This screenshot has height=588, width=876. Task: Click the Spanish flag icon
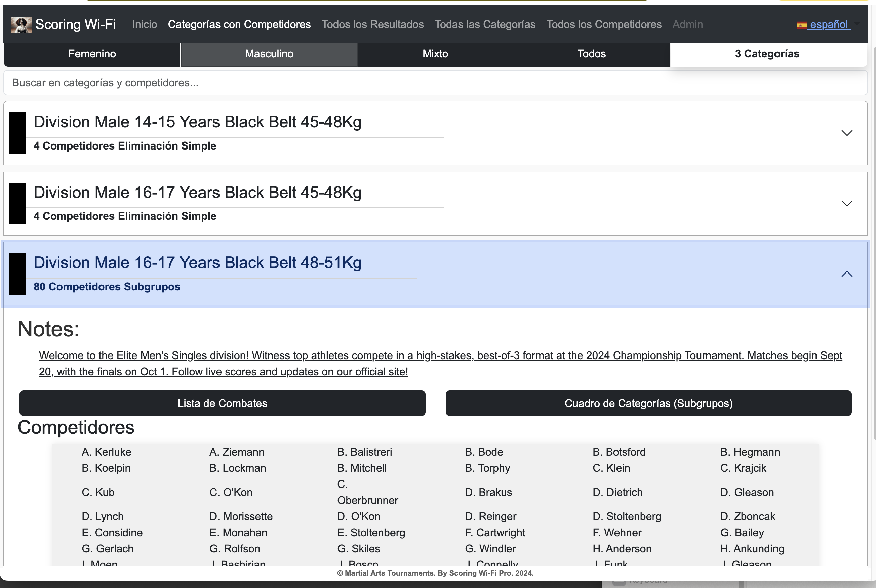pyautogui.click(x=802, y=25)
